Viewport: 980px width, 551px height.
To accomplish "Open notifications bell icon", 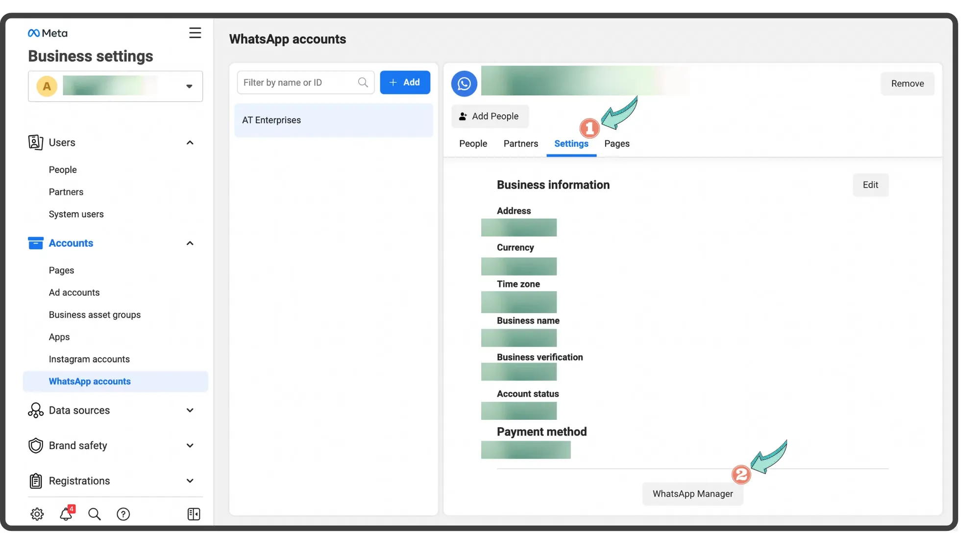I will coord(66,514).
